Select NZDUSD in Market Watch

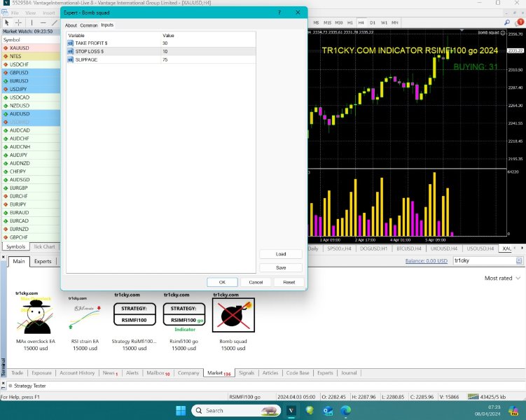[x=31, y=106]
